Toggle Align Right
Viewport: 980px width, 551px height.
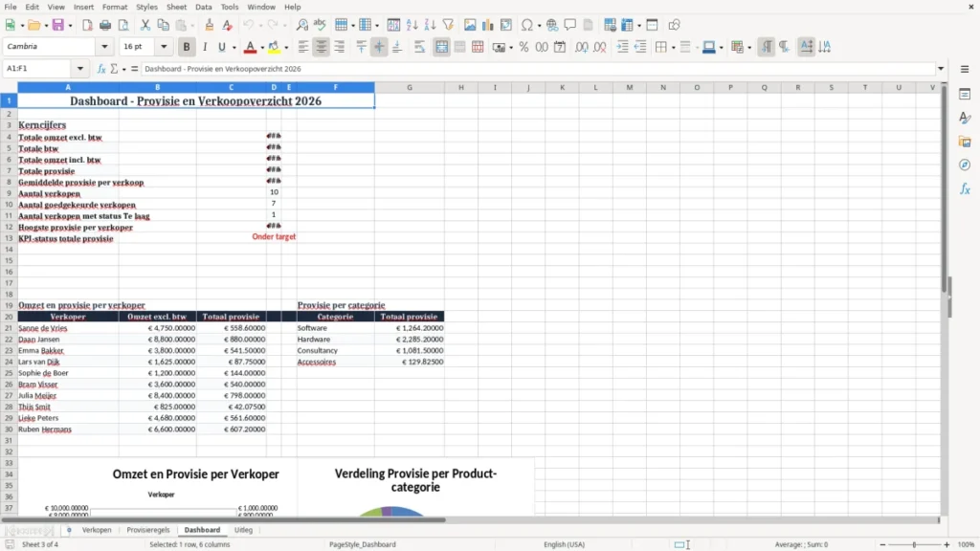pyautogui.click(x=340, y=47)
